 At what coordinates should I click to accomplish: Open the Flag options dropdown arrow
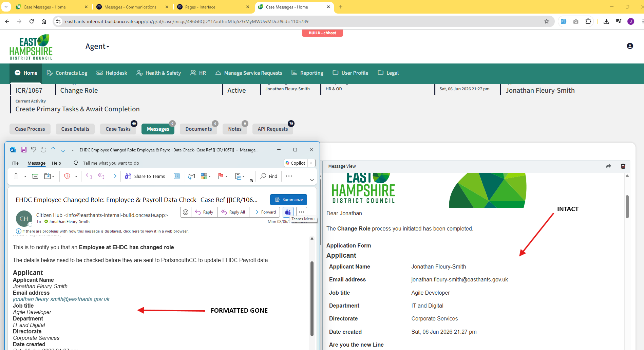click(x=226, y=177)
